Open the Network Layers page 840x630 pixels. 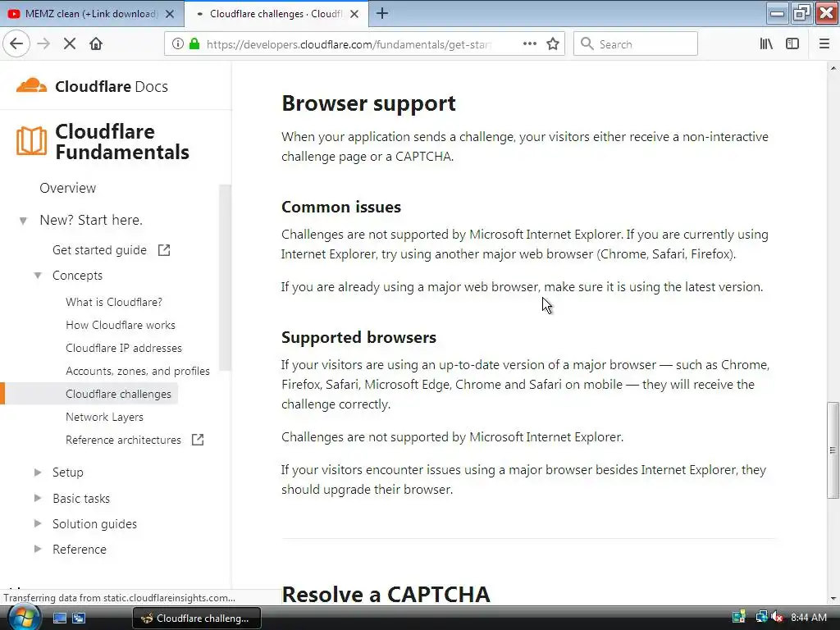[x=104, y=418]
